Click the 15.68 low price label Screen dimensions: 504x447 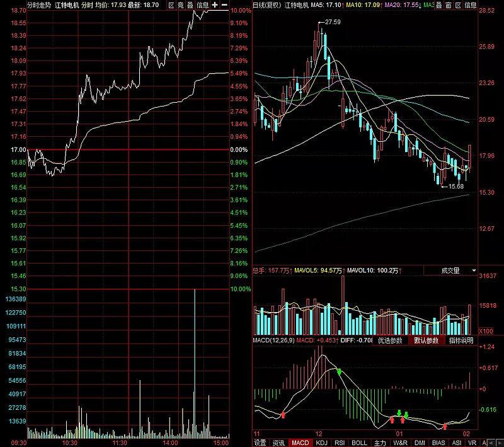pos(456,186)
